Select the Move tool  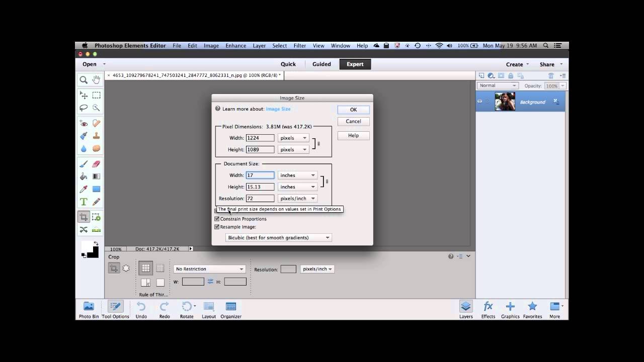pos(84,95)
